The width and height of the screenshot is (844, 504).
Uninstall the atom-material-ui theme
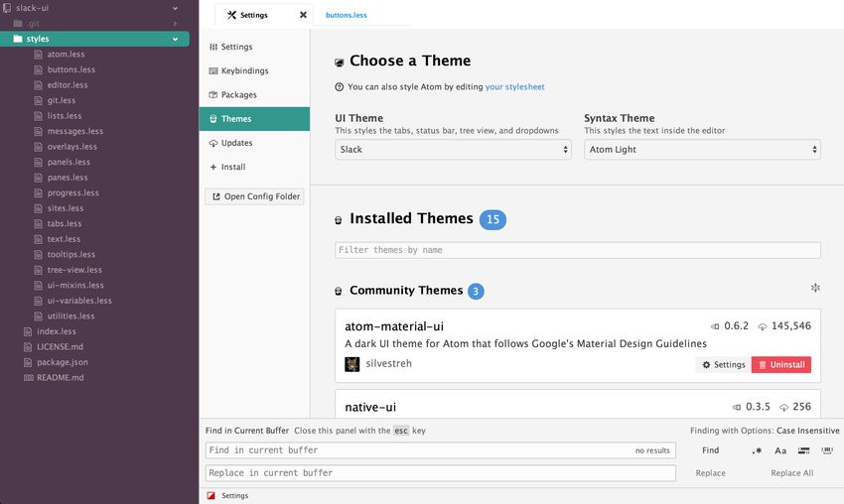[780, 364]
